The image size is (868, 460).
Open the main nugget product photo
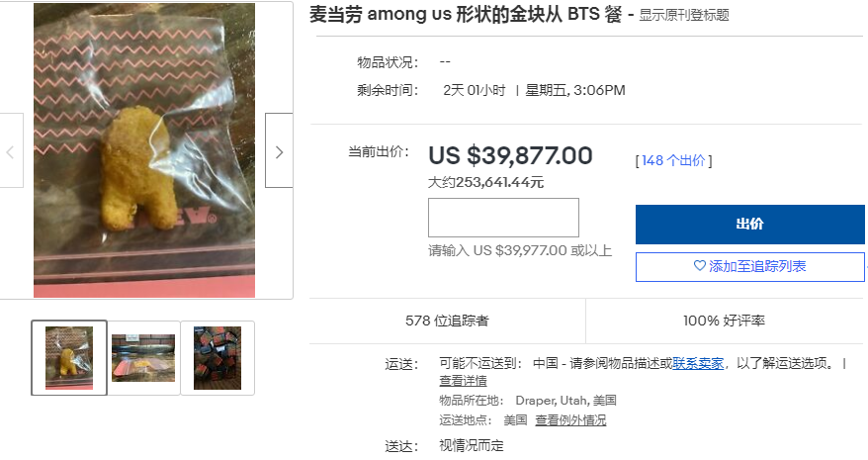click(x=144, y=150)
